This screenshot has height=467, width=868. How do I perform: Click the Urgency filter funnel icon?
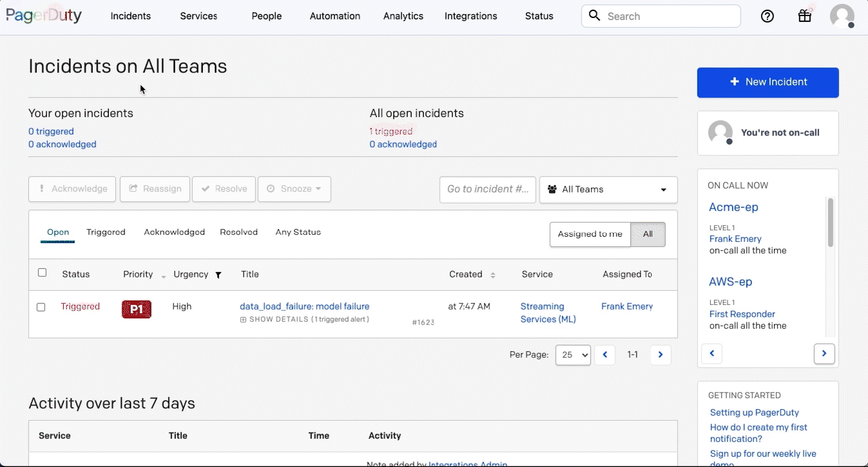[x=218, y=275]
